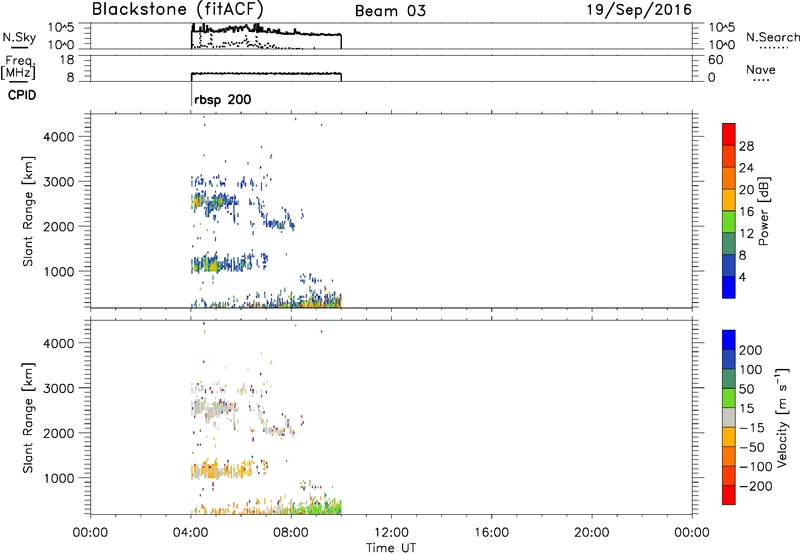Click the red top segment of power colorbar

click(729, 134)
